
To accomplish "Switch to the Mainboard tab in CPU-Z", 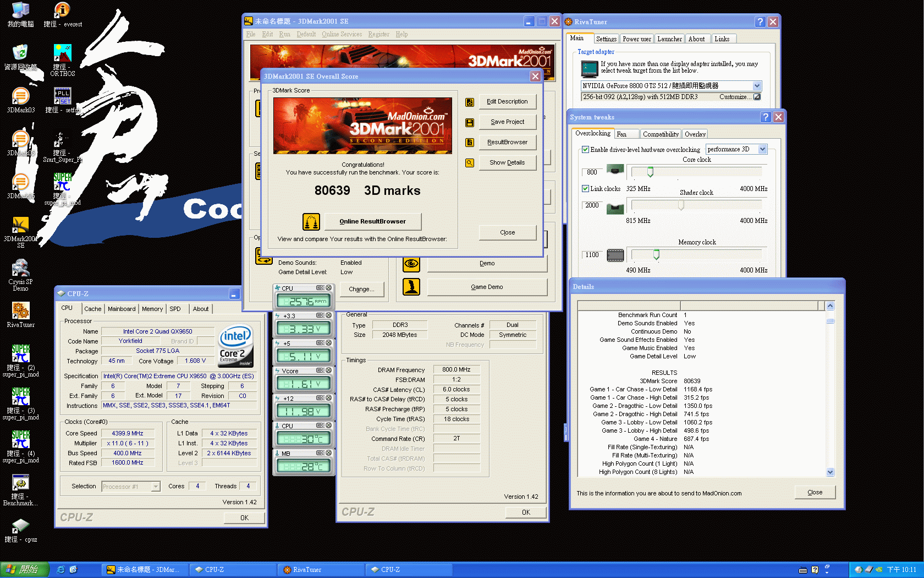I will 122,309.
